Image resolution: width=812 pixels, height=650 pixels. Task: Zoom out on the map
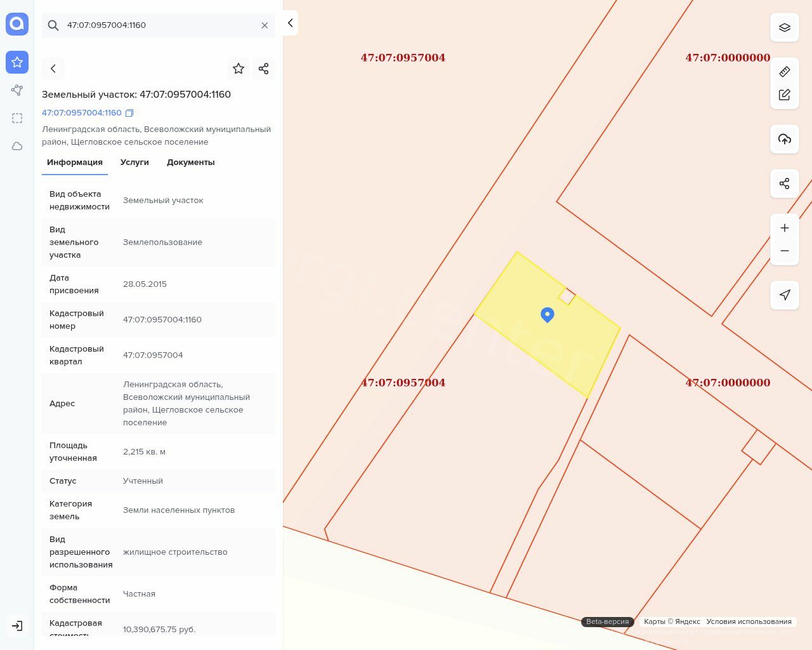click(785, 251)
